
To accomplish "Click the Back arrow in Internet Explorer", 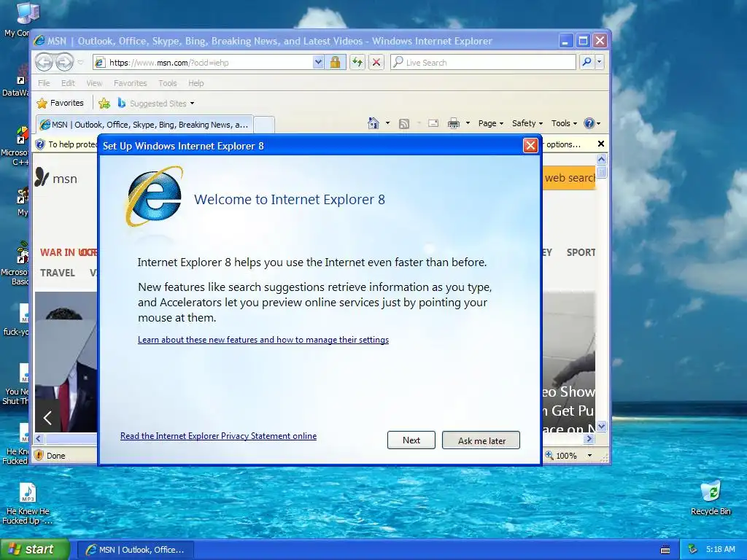I will click(44, 62).
